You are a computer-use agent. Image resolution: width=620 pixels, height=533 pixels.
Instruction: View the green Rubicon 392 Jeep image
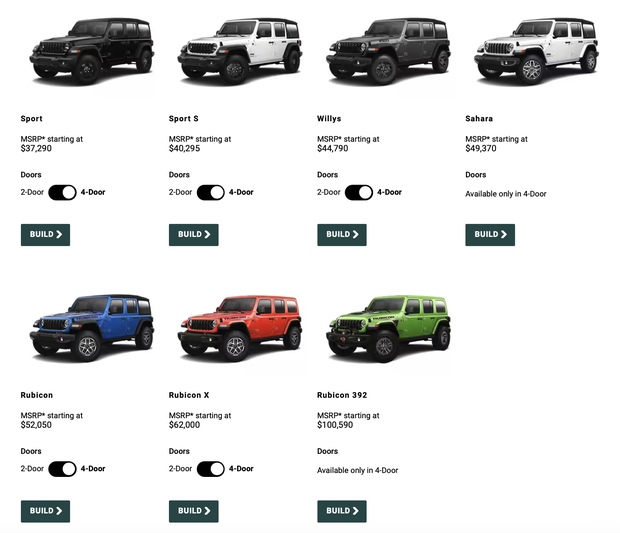pyautogui.click(x=388, y=328)
